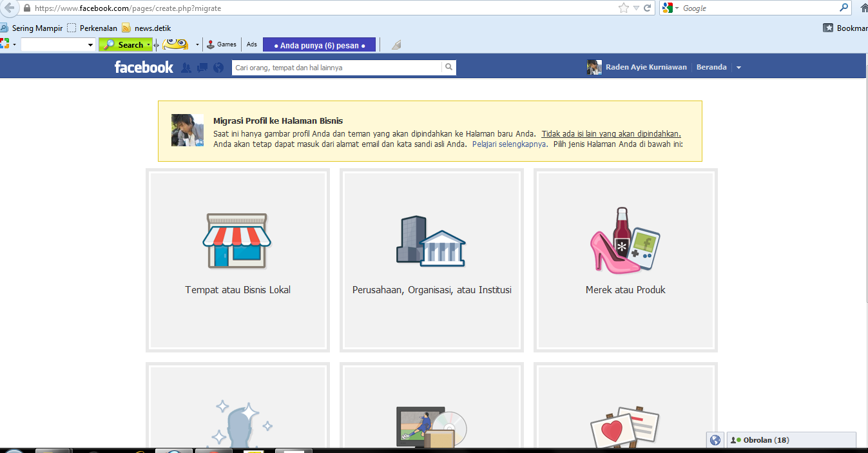Click 'Tidak ada isi lain yang akan dipindahkan' text
868x453 pixels.
click(611, 134)
